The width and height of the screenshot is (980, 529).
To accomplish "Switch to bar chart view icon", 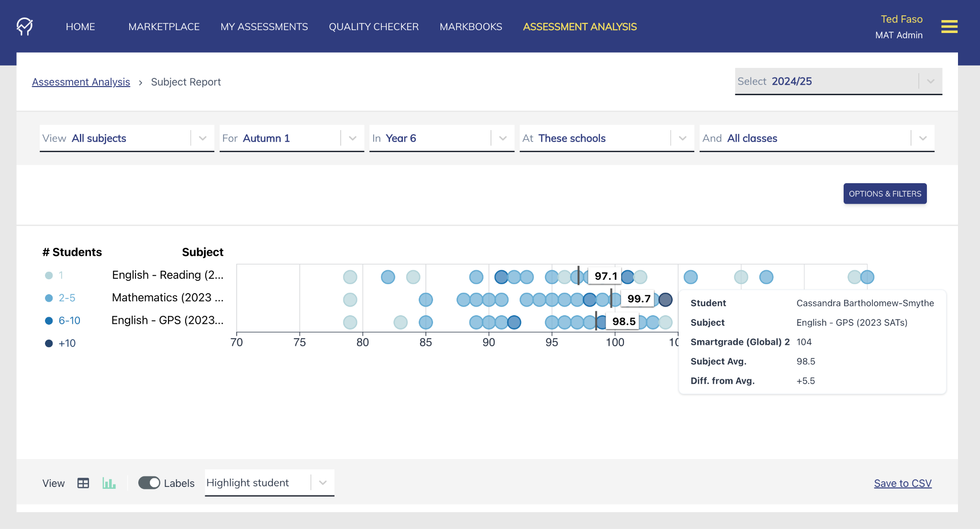I will [x=109, y=483].
